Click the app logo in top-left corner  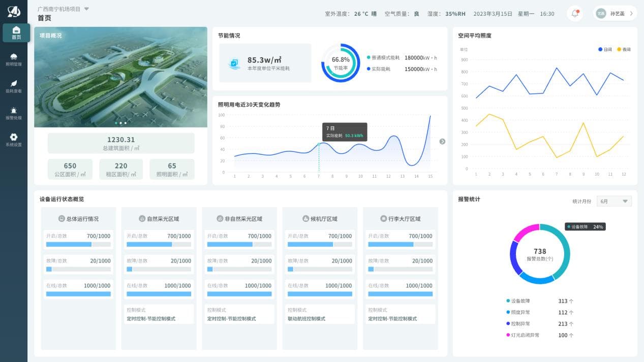coord(14,12)
